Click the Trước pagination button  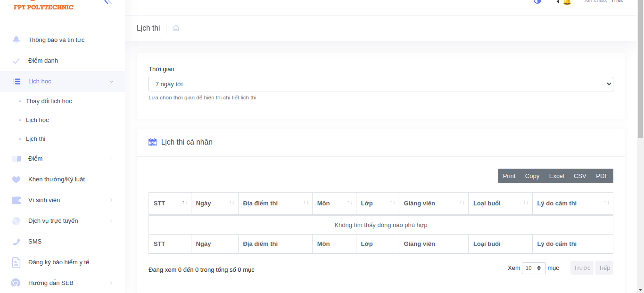582,268
